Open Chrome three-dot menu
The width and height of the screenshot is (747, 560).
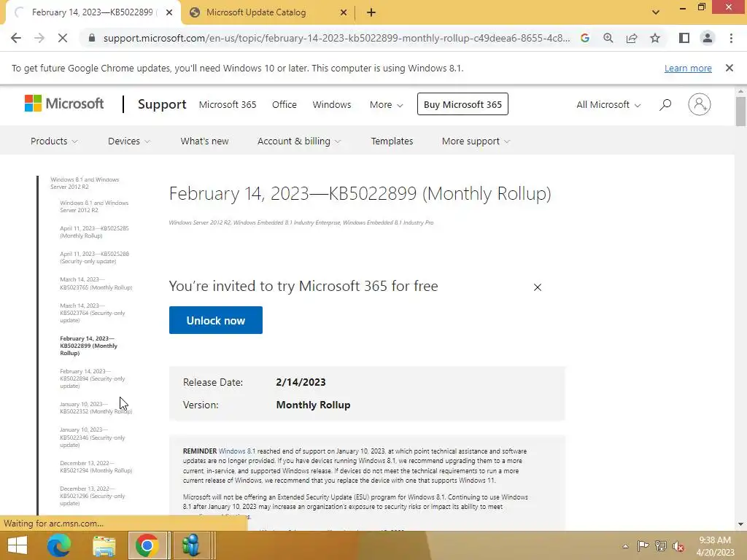point(731,38)
